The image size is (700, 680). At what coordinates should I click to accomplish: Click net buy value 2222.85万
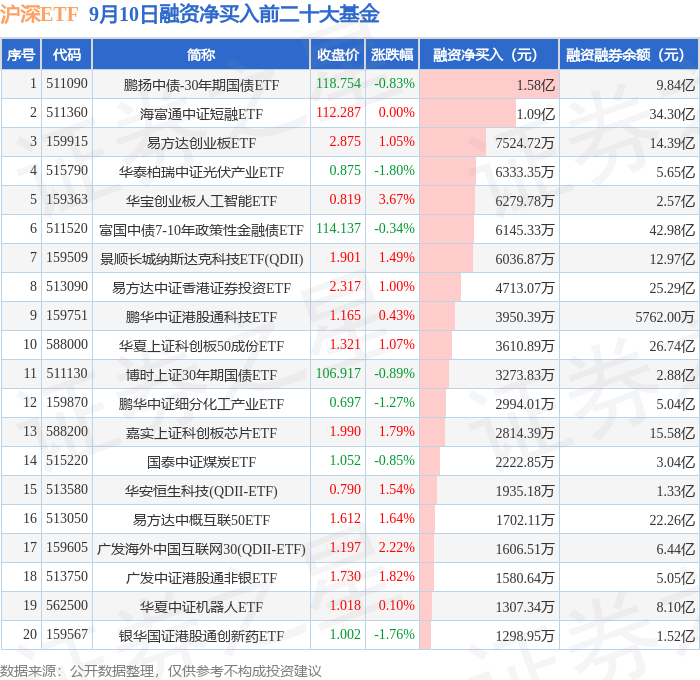(x=525, y=462)
